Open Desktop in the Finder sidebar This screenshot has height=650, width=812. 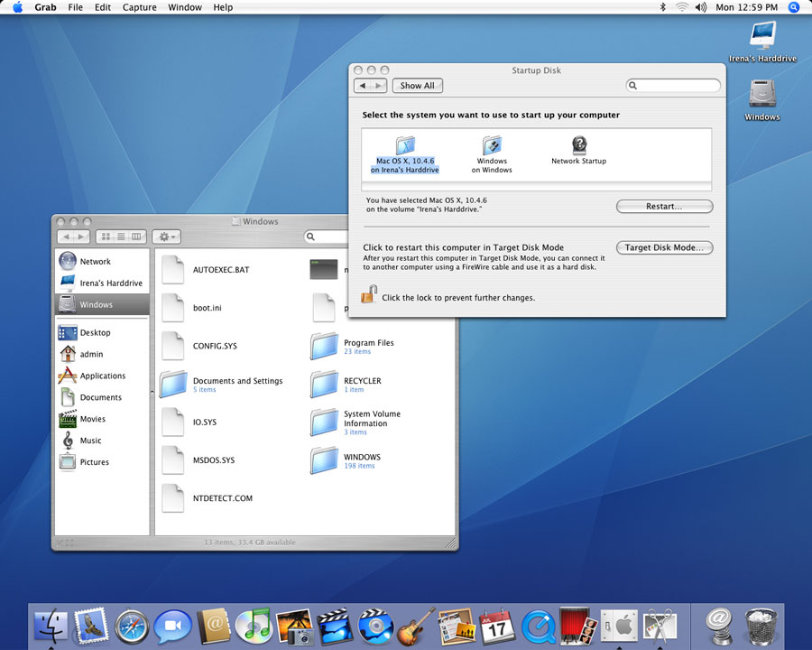coord(102,332)
